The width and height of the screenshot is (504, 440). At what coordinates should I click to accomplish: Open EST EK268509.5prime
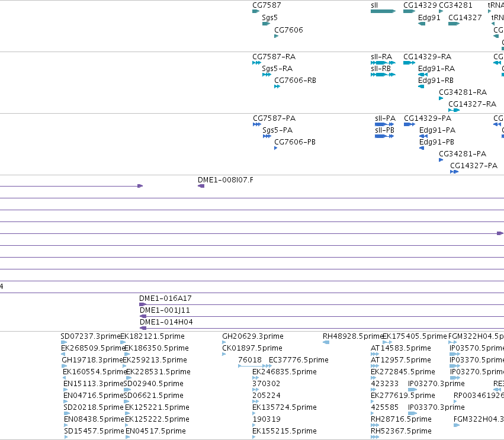[x=93, y=348]
